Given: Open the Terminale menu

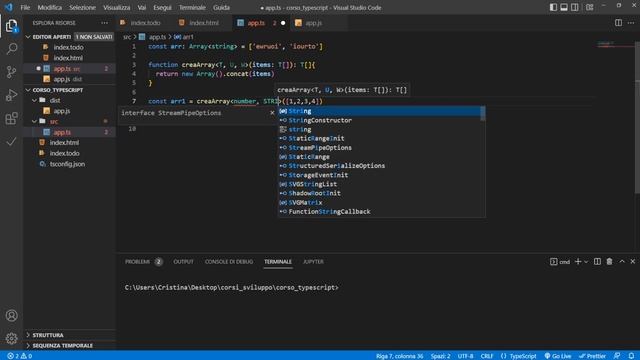Looking at the screenshot, I should tap(192, 7).
